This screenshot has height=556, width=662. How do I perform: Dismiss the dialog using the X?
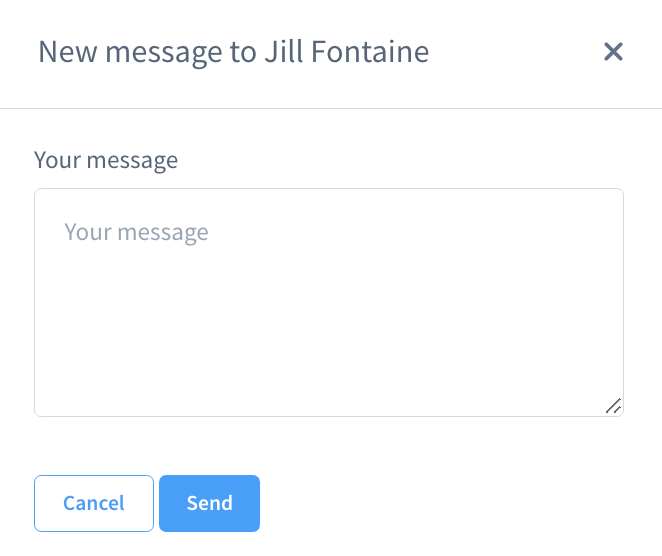613,52
